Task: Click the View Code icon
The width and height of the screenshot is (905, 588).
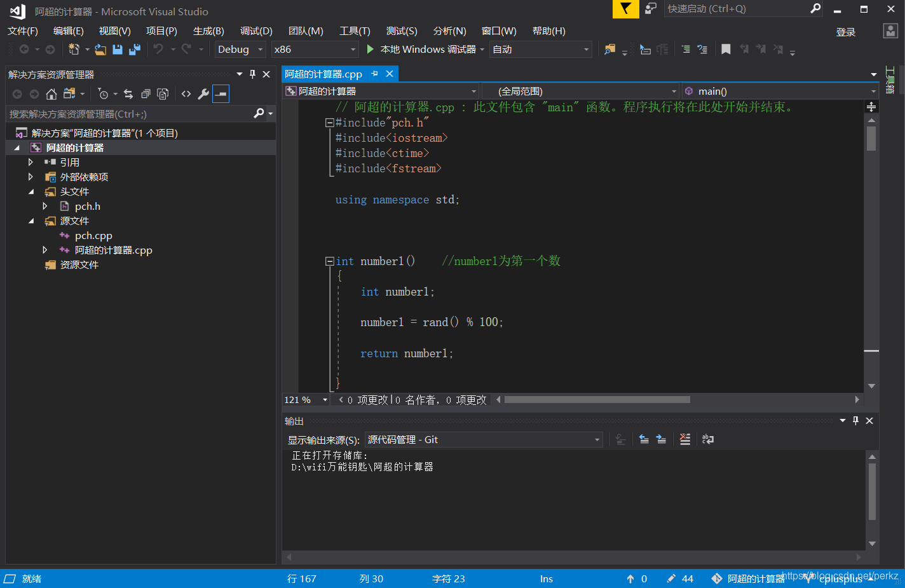Action: click(186, 94)
